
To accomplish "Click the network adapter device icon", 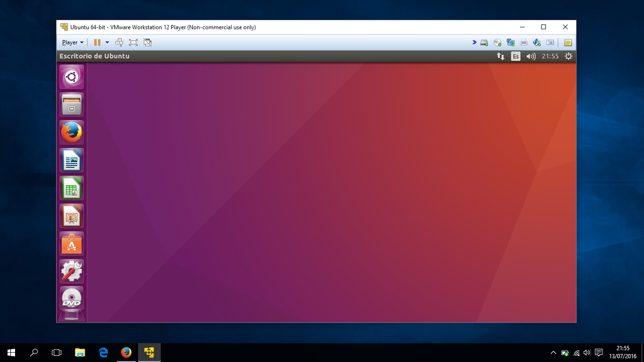I will [511, 42].
